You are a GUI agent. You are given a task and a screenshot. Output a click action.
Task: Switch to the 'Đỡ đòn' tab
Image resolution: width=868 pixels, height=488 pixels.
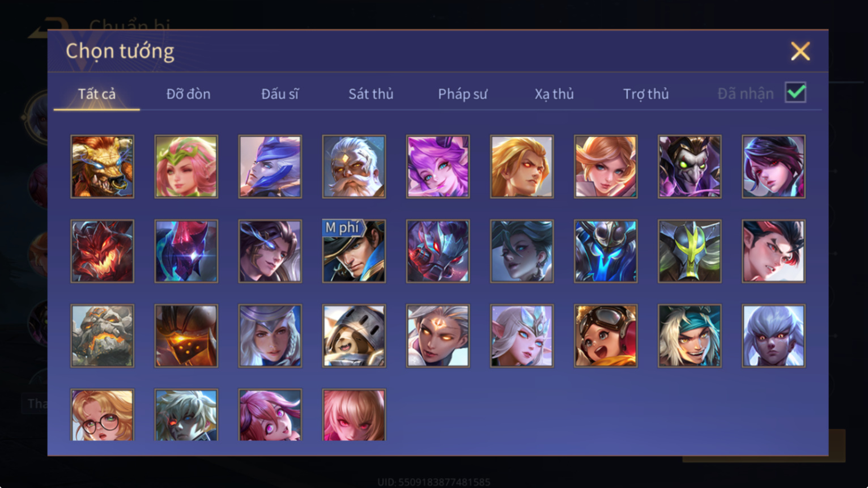coord(188,94)
